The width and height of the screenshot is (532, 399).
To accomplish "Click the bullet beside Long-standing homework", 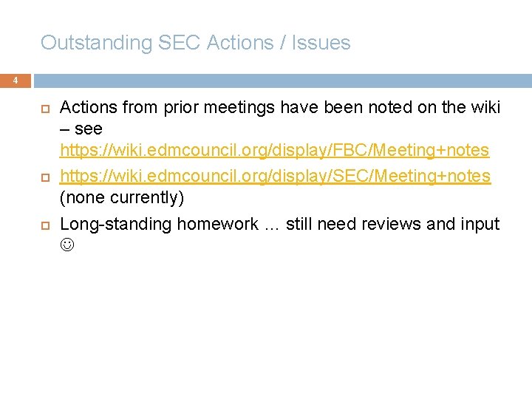I will point(44,225).
